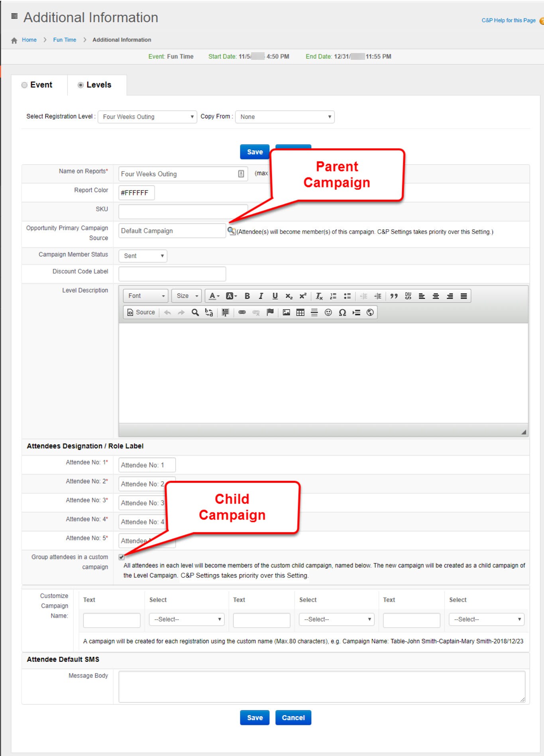Insert a block quote

(394, 296)
